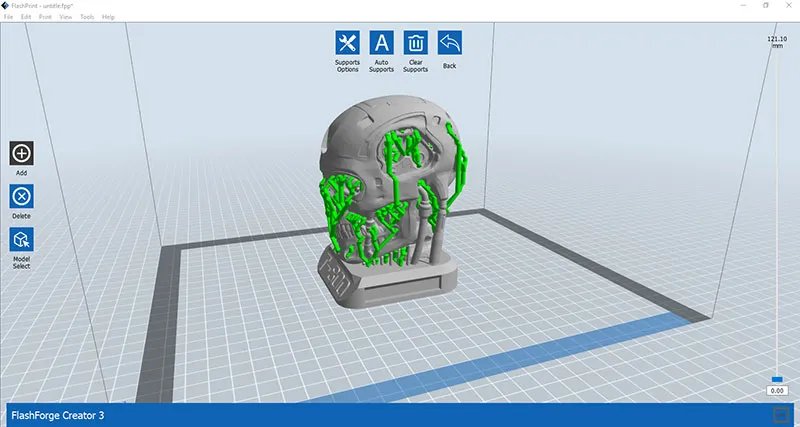Click the 0.00 height input field
The height and width of the screenshot is (427, 800).
[x=777, y=390]
